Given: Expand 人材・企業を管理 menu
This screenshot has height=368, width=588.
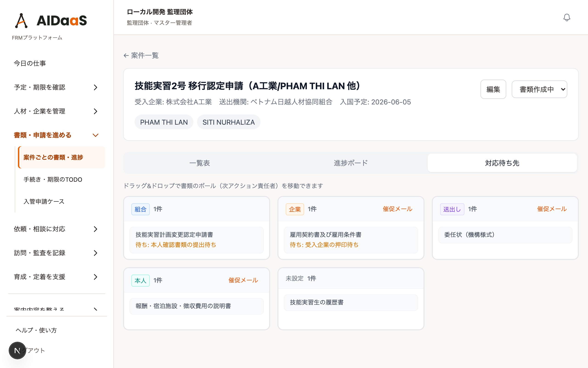Looking at the screenshot, I should [56, 111].
